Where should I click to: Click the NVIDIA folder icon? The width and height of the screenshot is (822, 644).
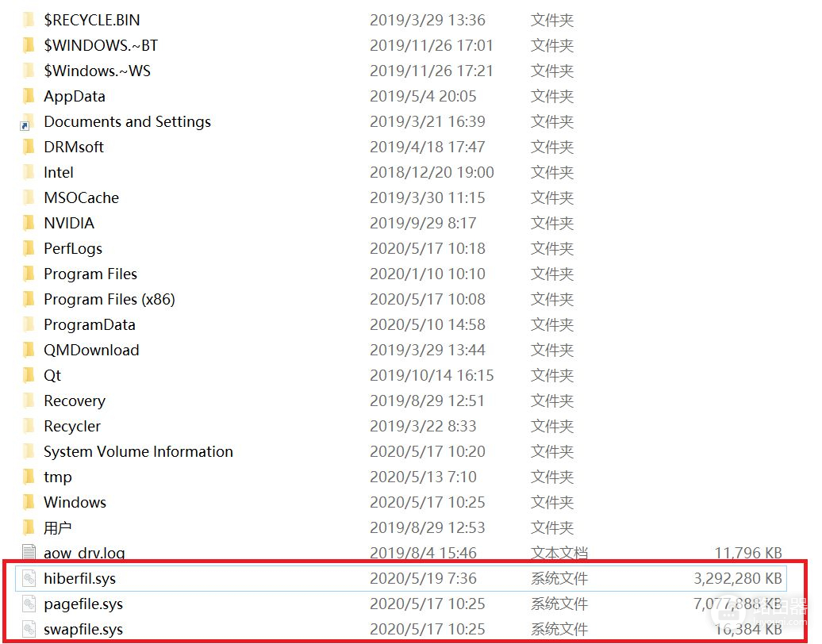(29, 223)
